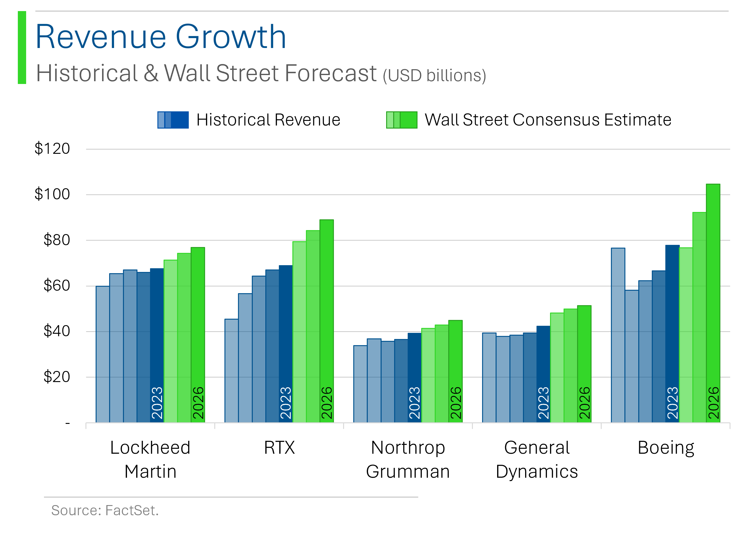
Task: Click the '(USD billions)' unit label
Action: point(434,76)
